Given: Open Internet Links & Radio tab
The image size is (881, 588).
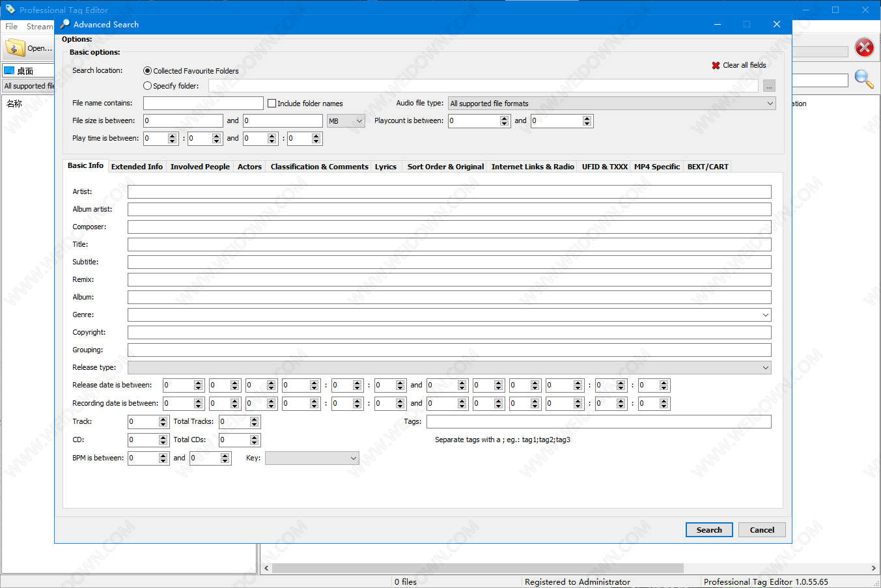Looking at the screenshot, I should coord(533,167).
